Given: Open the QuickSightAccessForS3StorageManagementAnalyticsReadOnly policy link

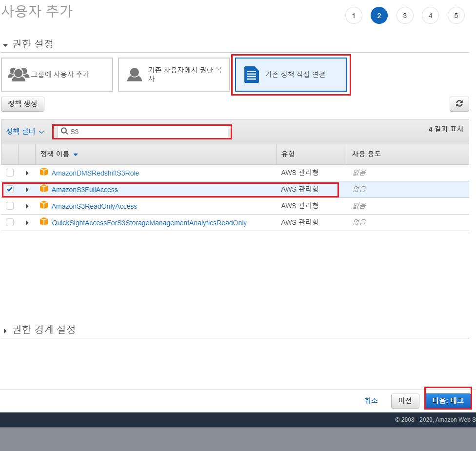Looking at the screenshot, I should 149,223.
